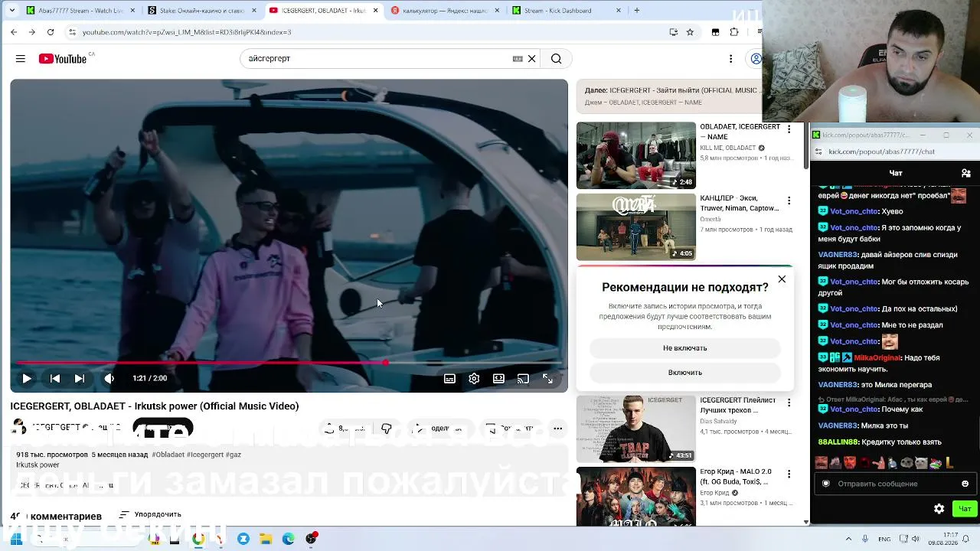Viewport: 980px width, 551px height.
Task: Open File Explorer from the taskbar
Action: click(266, 539)
